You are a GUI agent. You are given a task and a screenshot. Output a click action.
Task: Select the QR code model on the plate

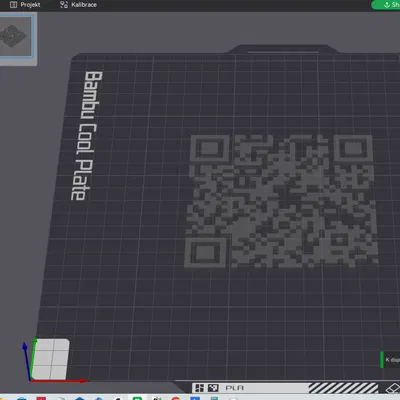coord(282,201)
